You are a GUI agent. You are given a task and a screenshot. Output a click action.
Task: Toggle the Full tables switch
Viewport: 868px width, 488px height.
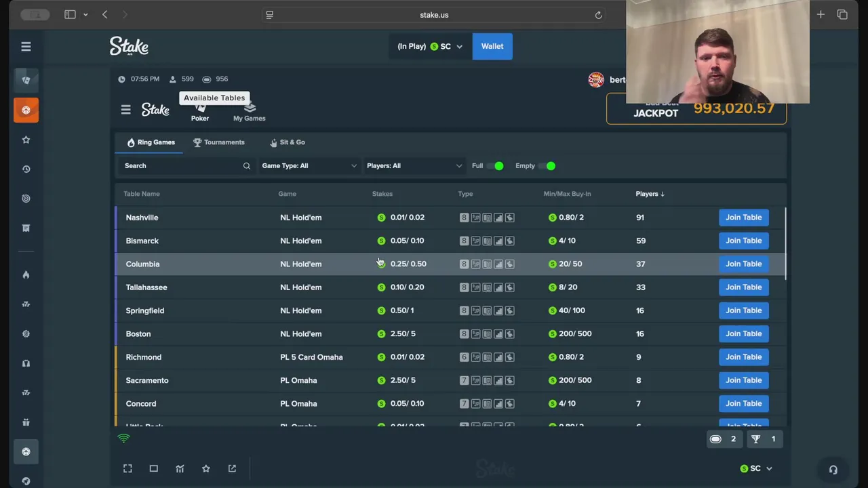pyautogui.click(x=495, y=166)
